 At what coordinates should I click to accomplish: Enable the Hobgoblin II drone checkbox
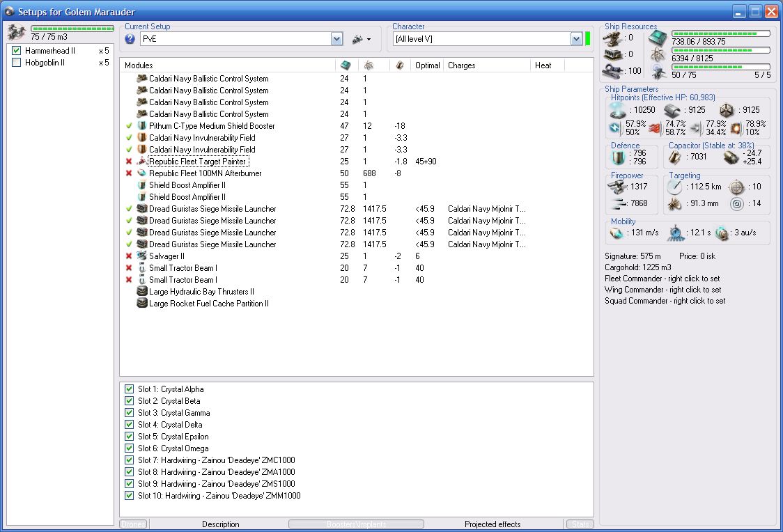17,63
